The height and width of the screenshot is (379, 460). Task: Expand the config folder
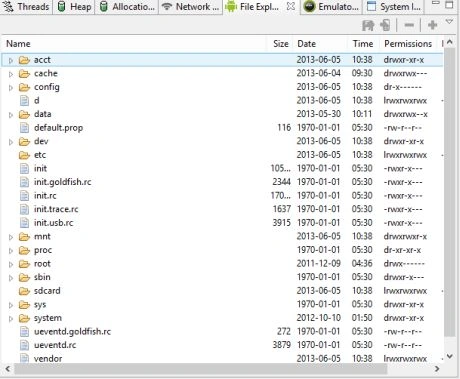11,88
